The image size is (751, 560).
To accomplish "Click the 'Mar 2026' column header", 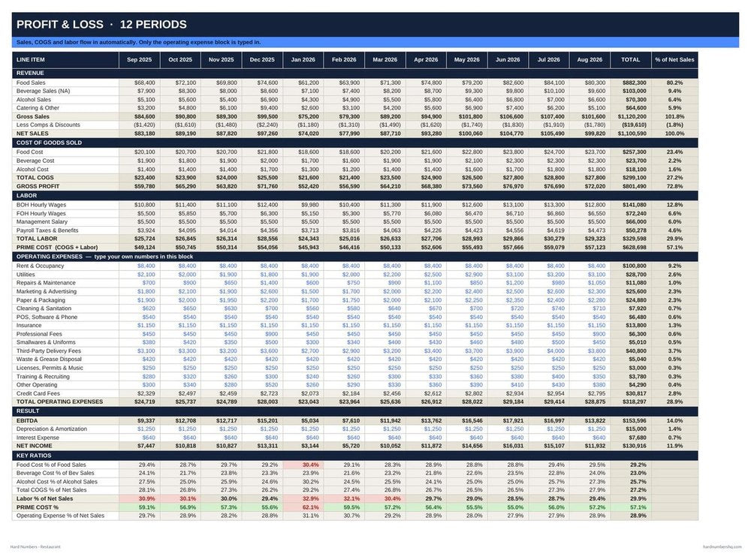I will click(385, 60).
